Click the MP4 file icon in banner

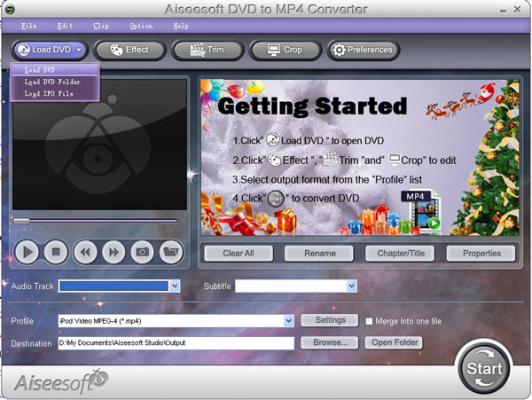pyautogui.click(x=422, y=211)
